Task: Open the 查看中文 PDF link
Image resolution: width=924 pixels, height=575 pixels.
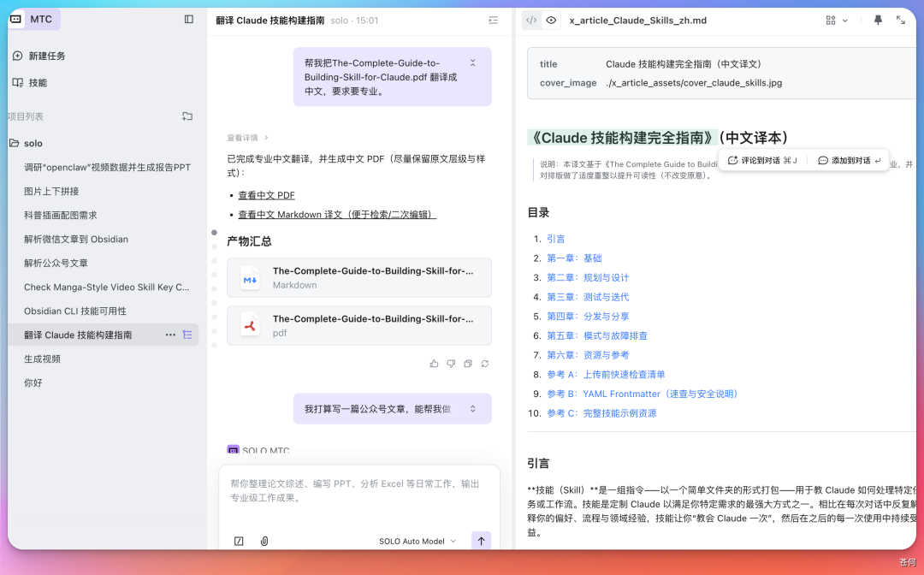Action: [x=265, y=194]
